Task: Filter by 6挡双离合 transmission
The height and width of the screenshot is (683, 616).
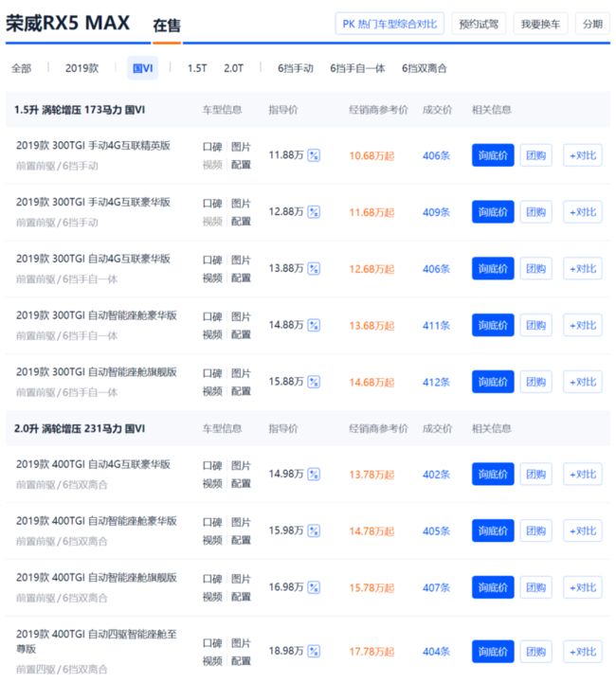Action: [425, 68]
